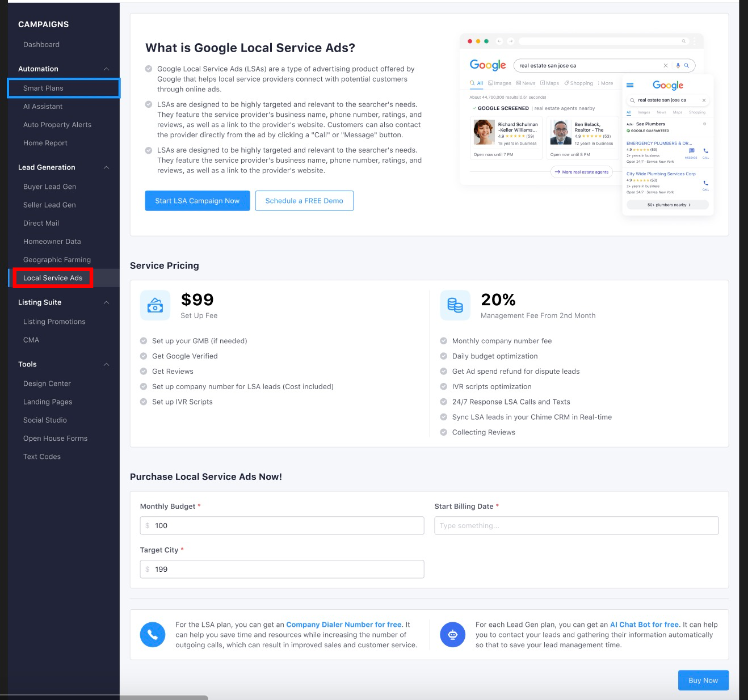
Task: Focus the Target City input field
Action: tap(282, 569)
